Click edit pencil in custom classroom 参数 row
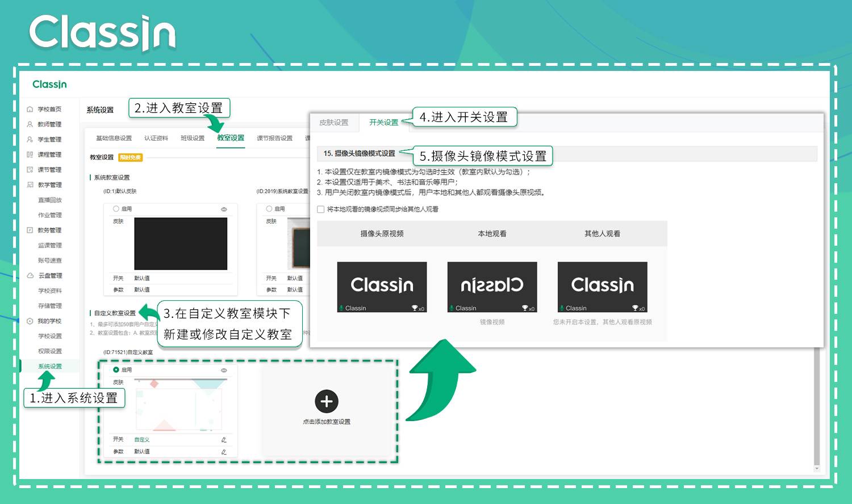The height and width of the screenshot is (504, 852). point(224,452)
